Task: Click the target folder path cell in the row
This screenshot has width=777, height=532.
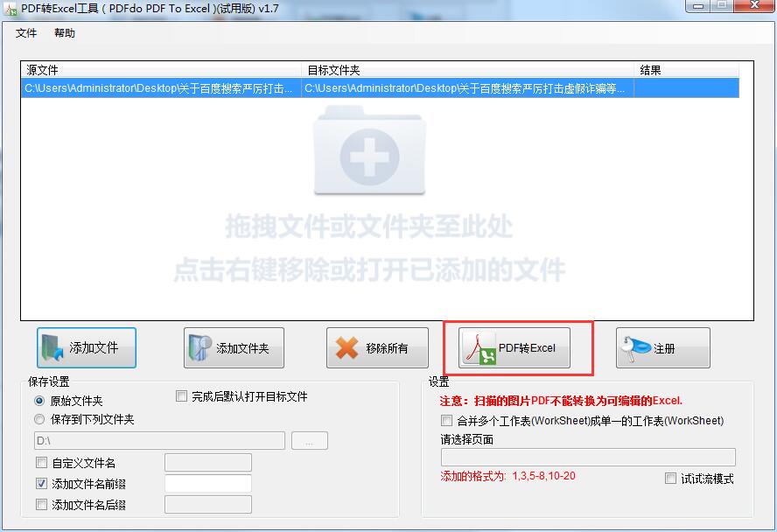Action: coord(468,88)
